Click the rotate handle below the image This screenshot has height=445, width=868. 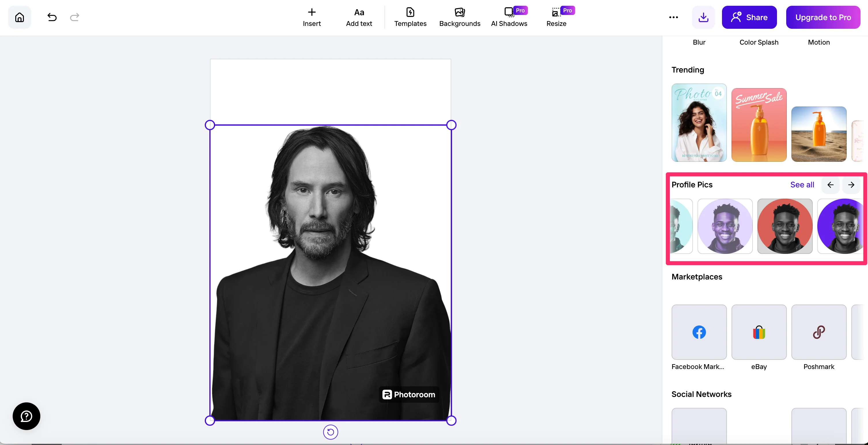[331, 432]
